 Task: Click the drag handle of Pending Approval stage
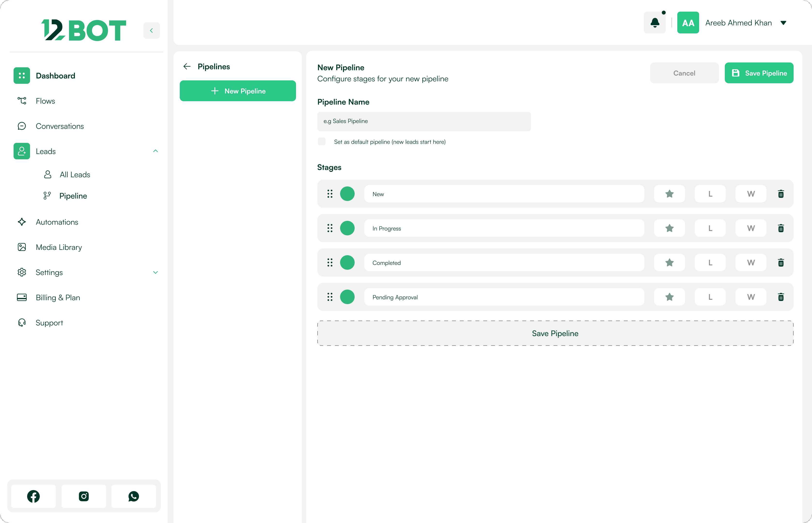coord(329,297)
